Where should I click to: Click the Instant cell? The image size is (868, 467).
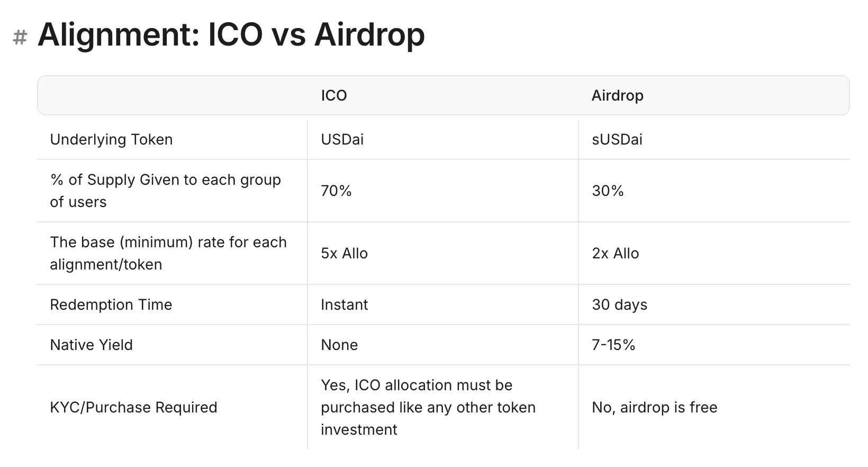coord(344,305)
